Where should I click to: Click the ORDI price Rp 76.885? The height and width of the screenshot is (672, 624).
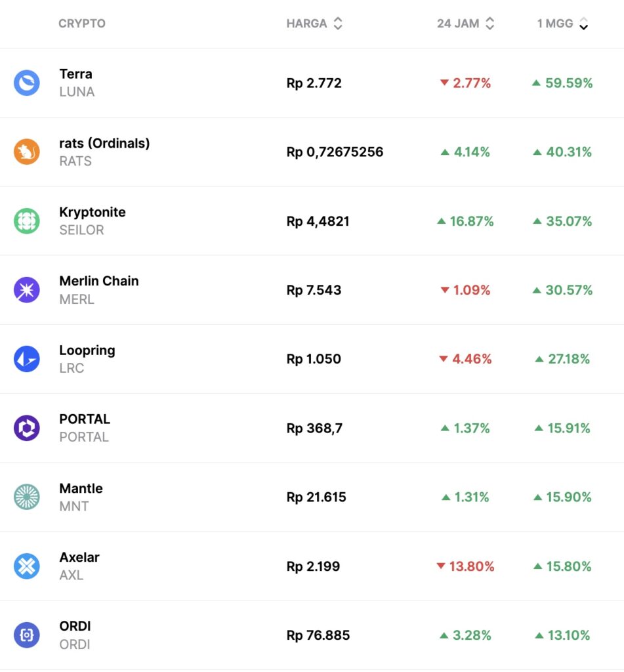pyautogui.click(x=318, y=635)
